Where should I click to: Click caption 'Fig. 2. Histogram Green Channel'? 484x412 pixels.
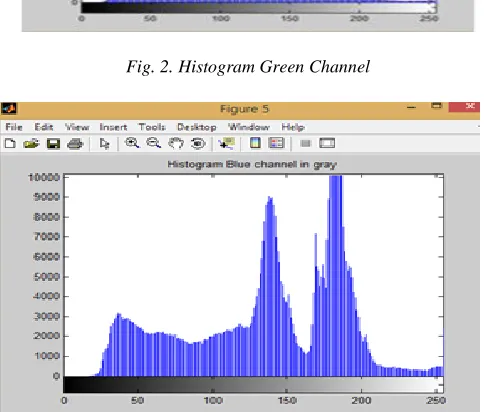point(248,67)
